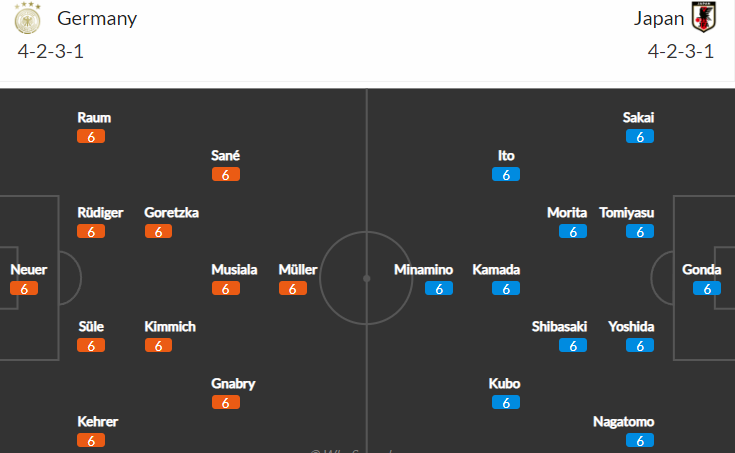Click Minamino's blue rating badge

[439, 288]
